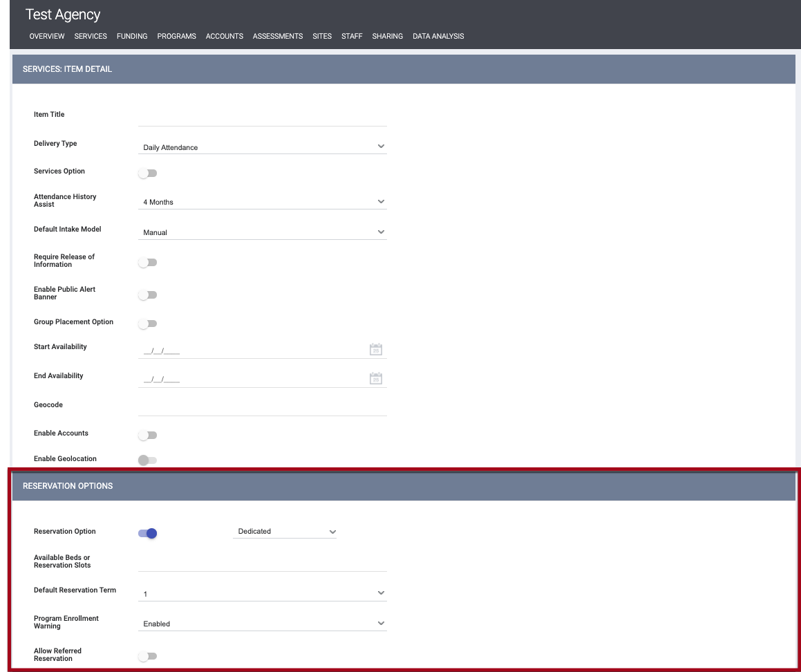Open the Services menu
Viewport: 801px width, 672px height.
pyautogui.click(x=91, y=36)
